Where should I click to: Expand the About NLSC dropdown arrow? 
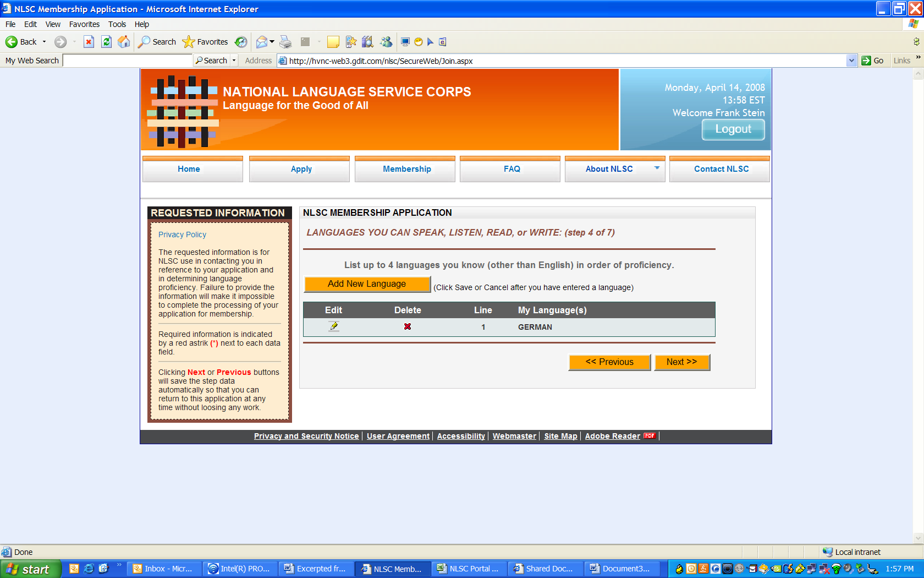[657, 168]
